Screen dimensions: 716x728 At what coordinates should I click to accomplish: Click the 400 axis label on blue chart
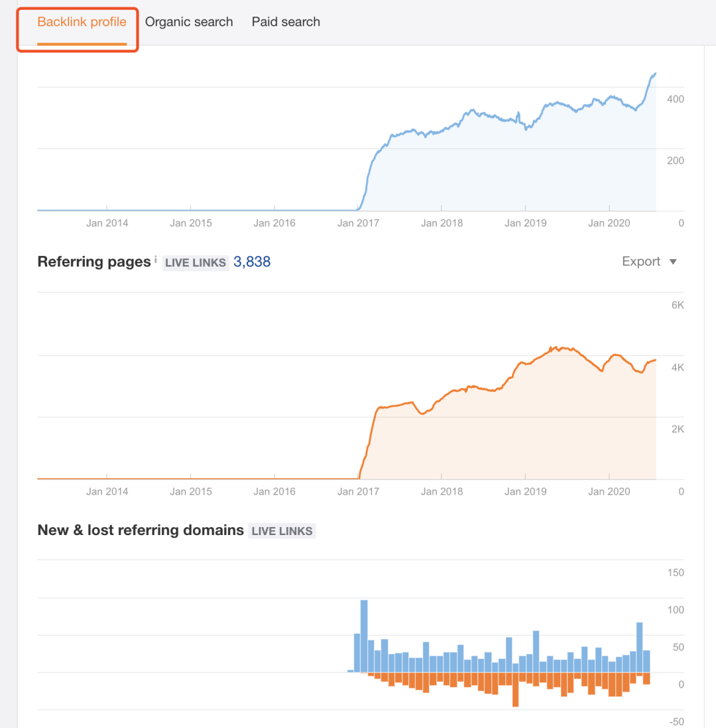click(676, 99)
